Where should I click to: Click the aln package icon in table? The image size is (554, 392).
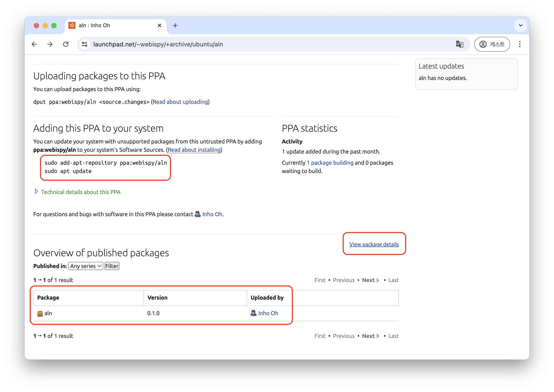pos(40,313)
